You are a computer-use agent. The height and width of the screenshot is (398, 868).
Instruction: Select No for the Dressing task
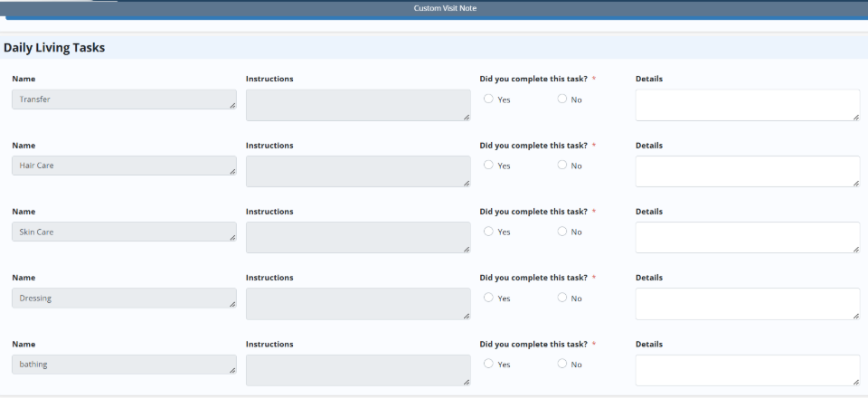(562, 298)
